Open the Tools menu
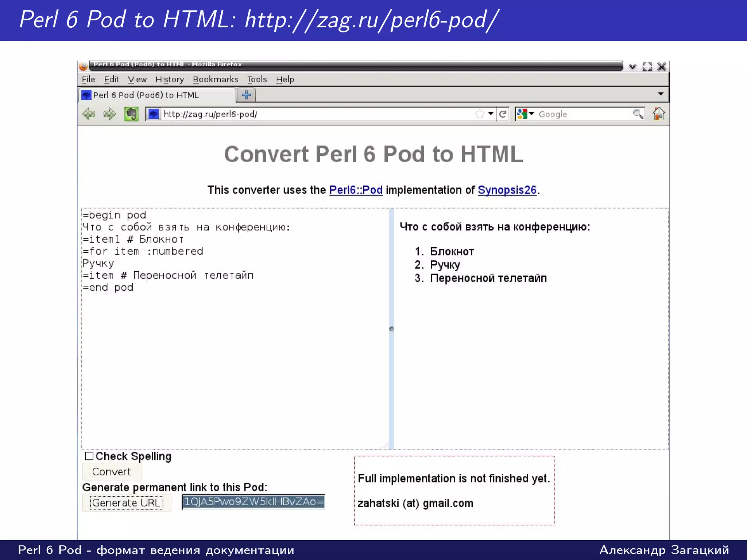The width and height of the screenshot is (747, 560). (257, 79)
